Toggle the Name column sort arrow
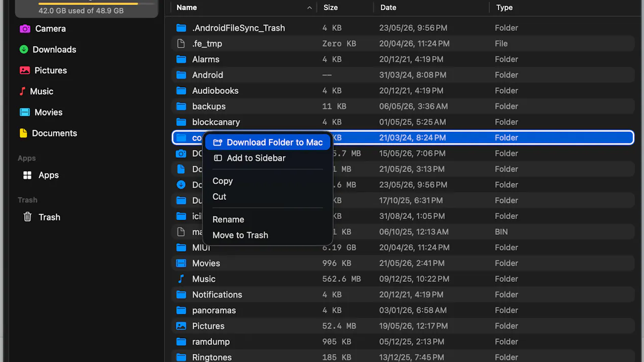Screen dimensions: 644x362 (x=309, y=8)
